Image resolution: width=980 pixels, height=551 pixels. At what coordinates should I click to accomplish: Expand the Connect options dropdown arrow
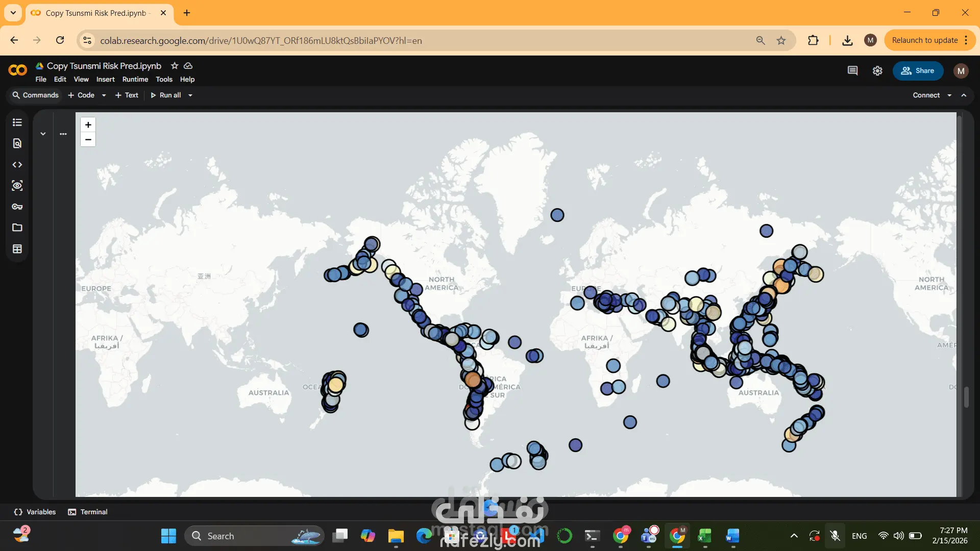click(949, 95)
